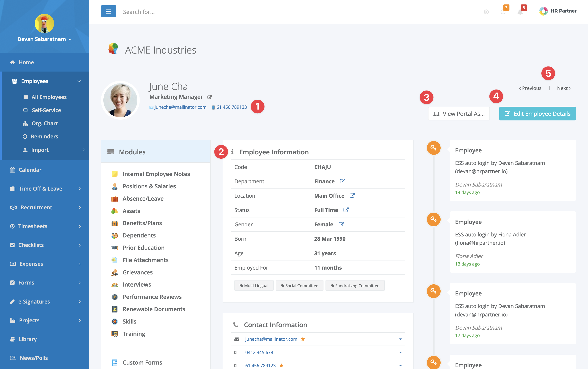
Task: Click the Library book icon in sidebar
Action: [13, 339]
